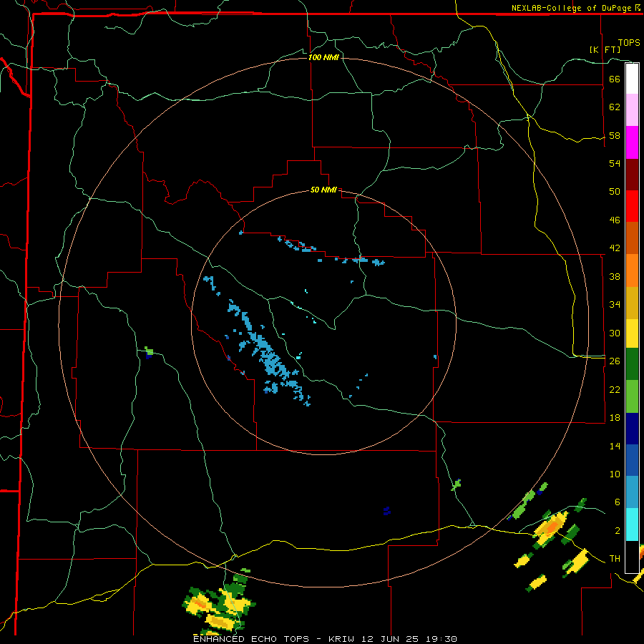Pick the gold legend swatch near 34
644x644 pixels.
[632, 303]
